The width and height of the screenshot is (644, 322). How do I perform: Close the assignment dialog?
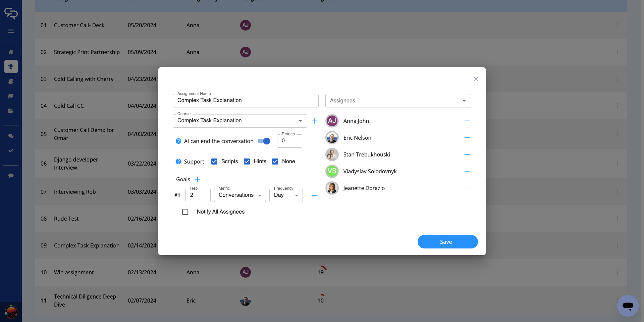pos(476,79)
